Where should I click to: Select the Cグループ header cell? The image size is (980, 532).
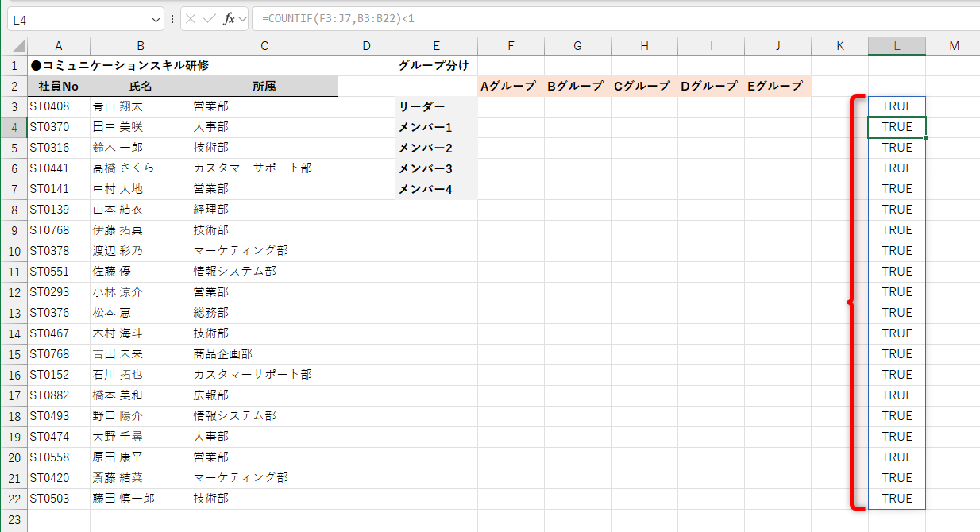644,87
